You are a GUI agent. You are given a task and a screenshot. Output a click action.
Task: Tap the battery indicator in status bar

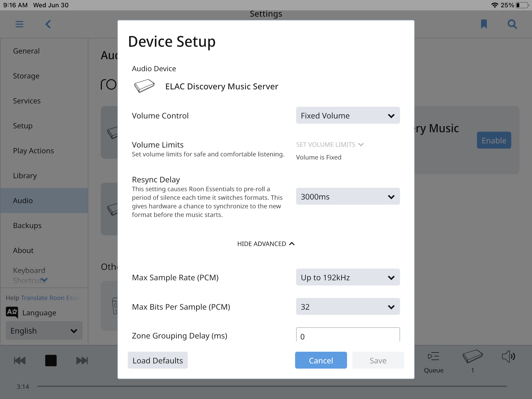pyautogui.click(x=522, y=5)
